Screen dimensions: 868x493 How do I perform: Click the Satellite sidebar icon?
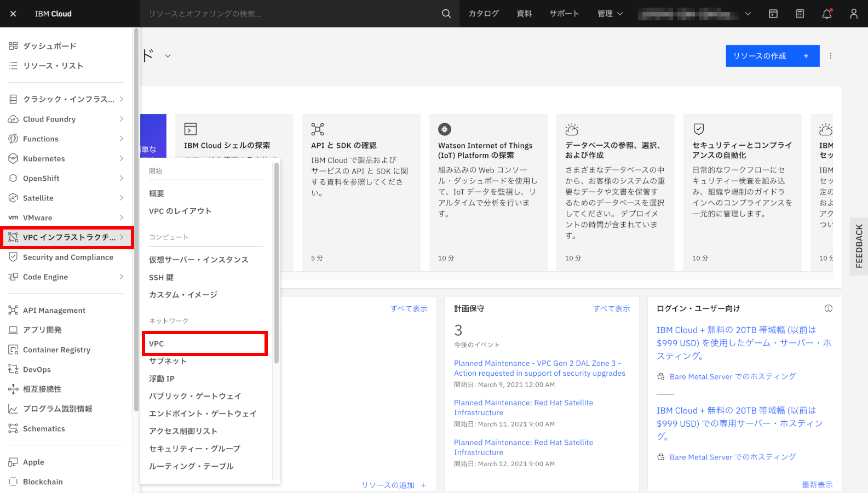pos(13,198)
